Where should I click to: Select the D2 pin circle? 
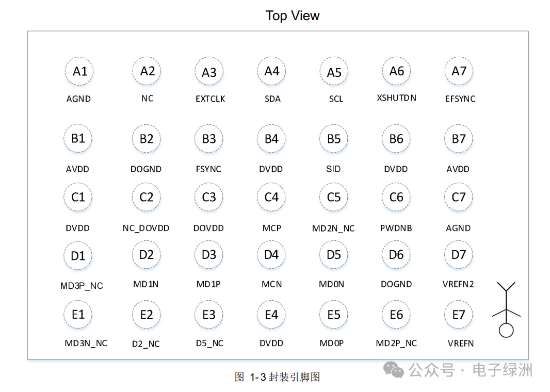point(147,255)
